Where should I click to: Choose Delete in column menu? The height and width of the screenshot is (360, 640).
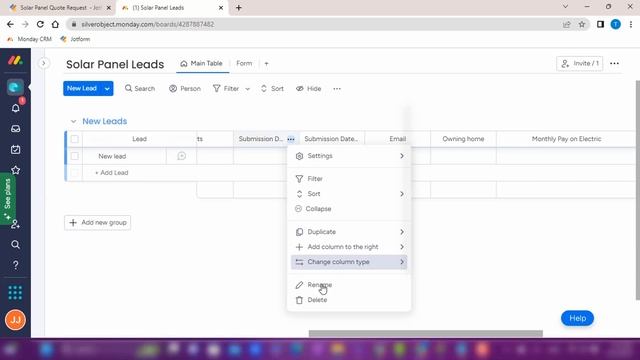pos(349,300)
